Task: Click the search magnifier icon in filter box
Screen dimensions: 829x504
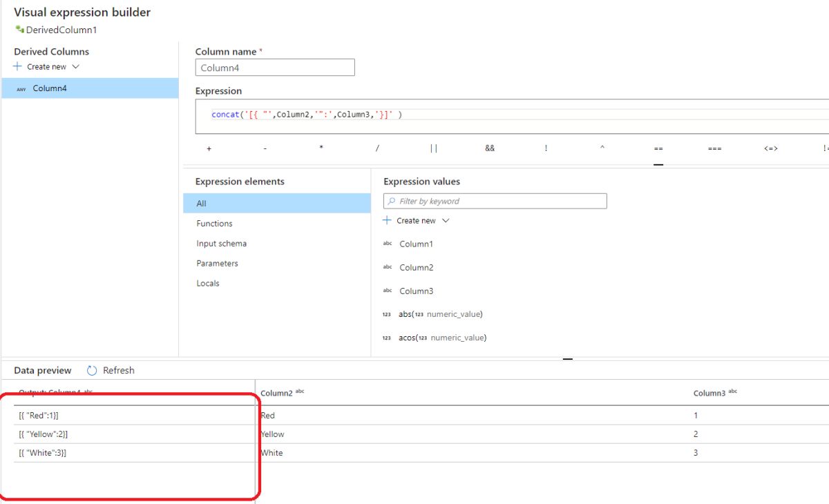Action: point(392,201)
